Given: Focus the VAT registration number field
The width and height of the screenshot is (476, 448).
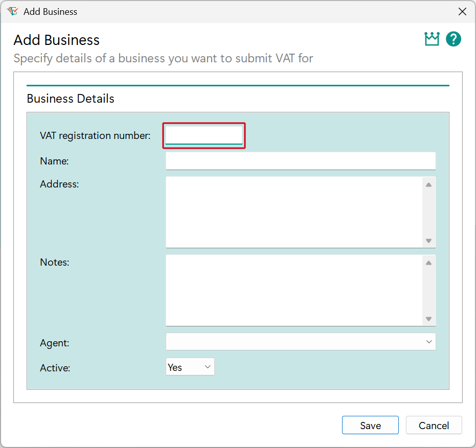Looking at the screenshot, I should click(x=203, y=135).
